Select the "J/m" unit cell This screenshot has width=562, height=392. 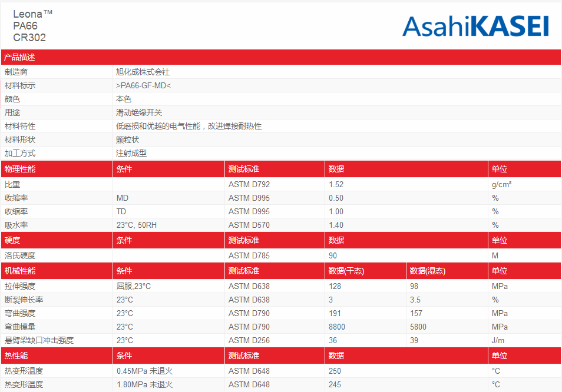(498, 340)
